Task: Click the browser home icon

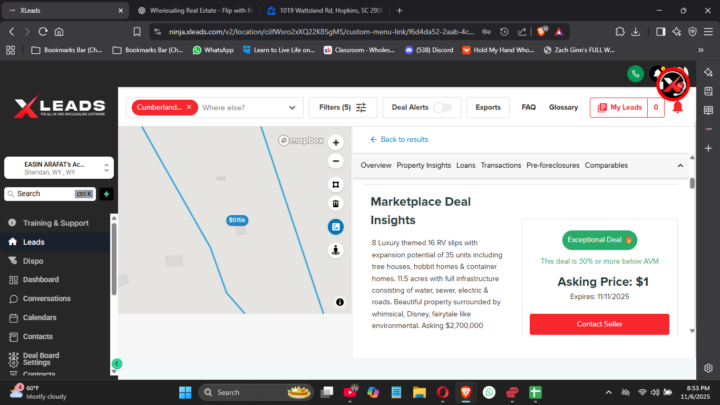Action: point(59,32)
